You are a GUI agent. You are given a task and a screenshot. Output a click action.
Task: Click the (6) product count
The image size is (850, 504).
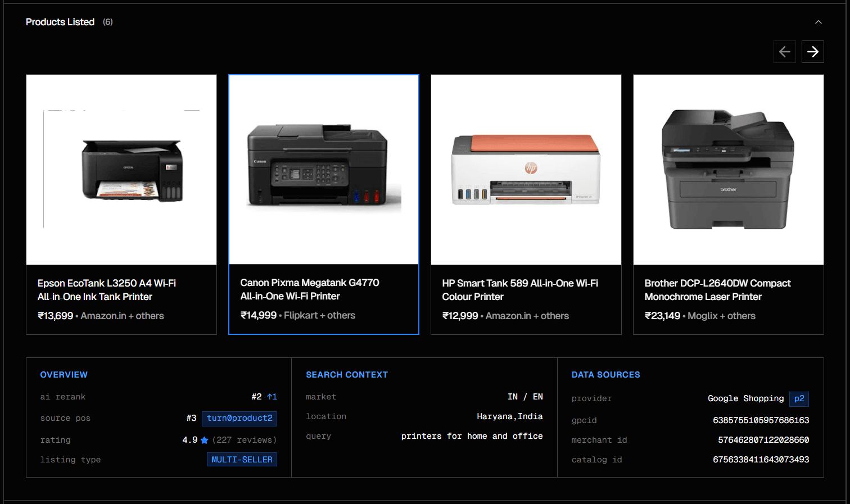click(108, 22)
